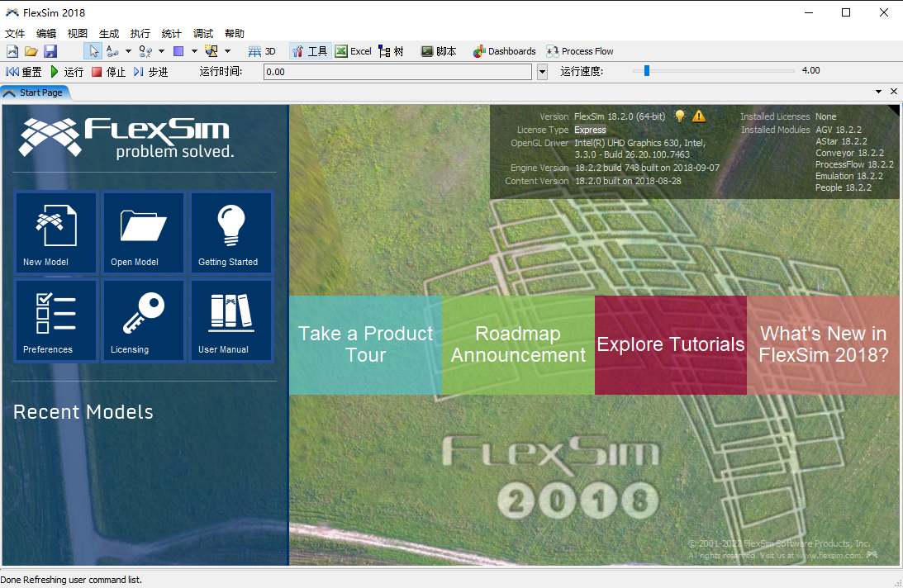Switch to the 3D view via toolbar
This screenshot has height=588, width=903.
pos(260,50)
